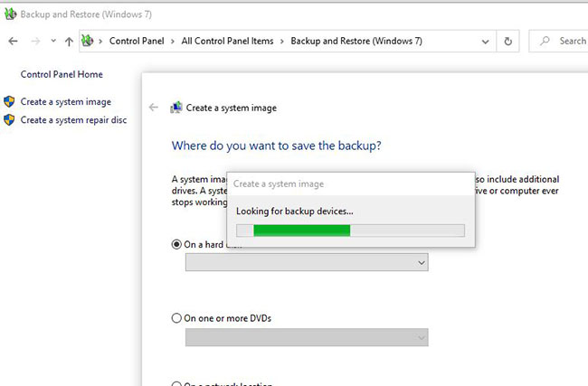Click the system image wizard computer icon
588x386 pixels.
pos(176,108)
